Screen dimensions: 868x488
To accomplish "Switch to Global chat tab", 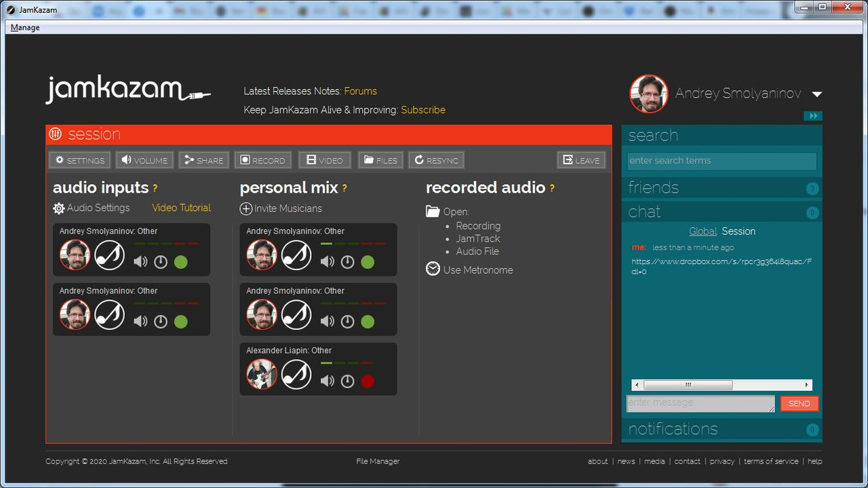I will coord(703,231).
